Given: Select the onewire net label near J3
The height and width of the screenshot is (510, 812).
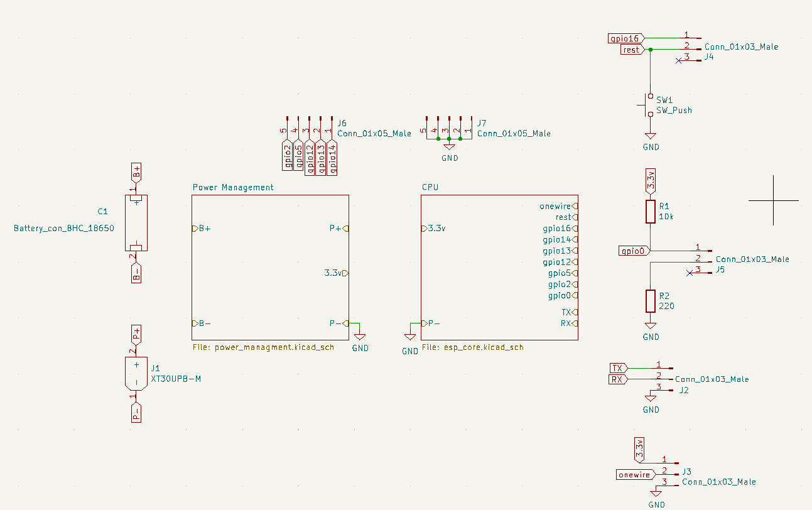Looking at the screenshot, I should point(634,474).
